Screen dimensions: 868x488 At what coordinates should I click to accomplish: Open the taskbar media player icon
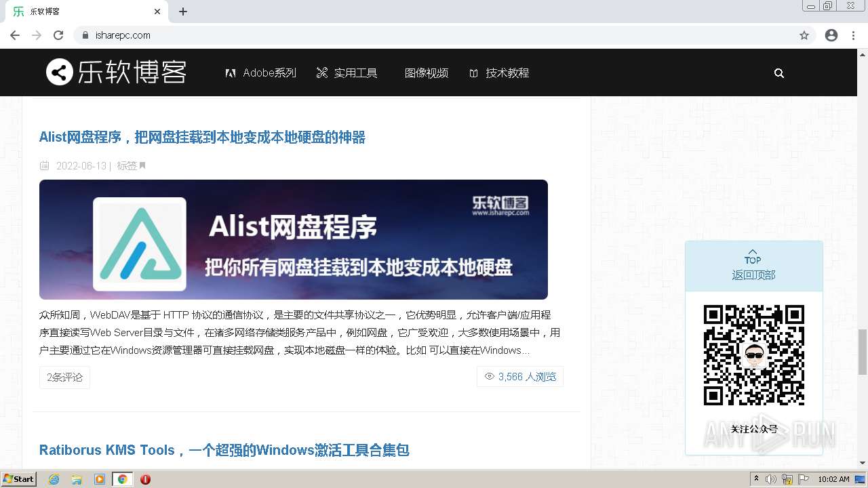pyautogui.click(x=100, y=479)
